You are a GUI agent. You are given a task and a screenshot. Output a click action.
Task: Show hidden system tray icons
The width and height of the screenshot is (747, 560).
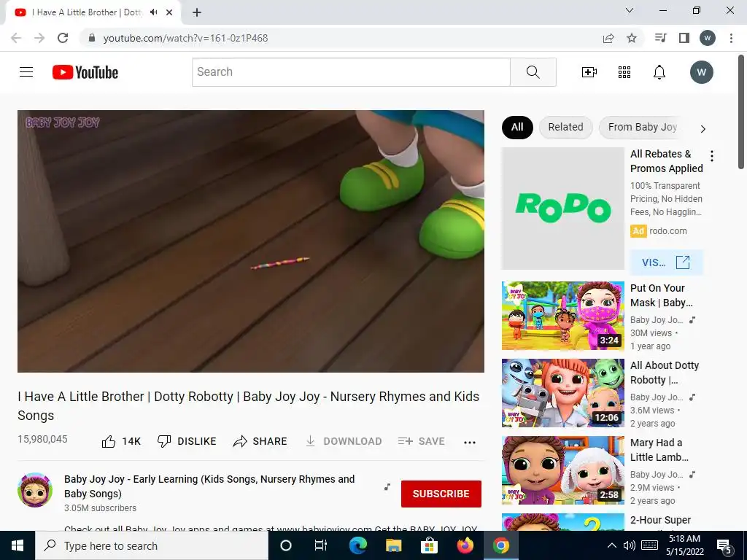tap(612, 545)
